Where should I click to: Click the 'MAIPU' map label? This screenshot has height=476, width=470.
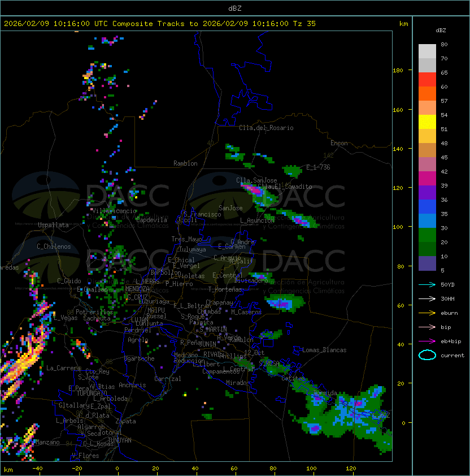click(x=156, y=310)
